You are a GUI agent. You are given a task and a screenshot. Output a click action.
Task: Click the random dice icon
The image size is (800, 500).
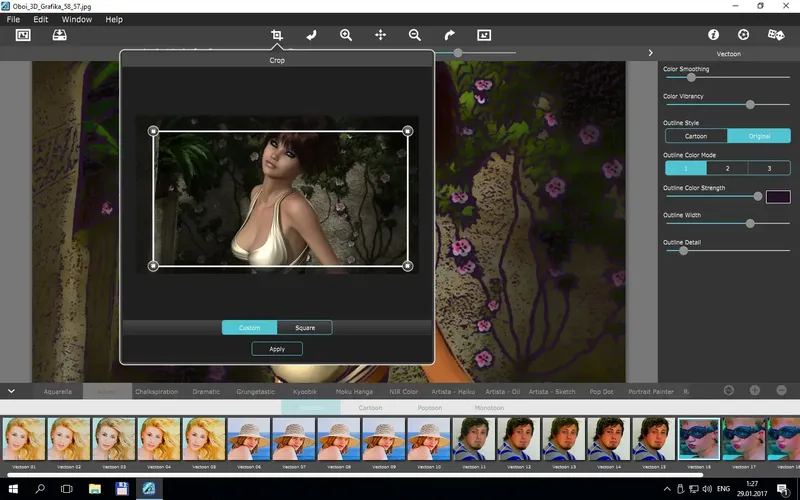point(775,35)
